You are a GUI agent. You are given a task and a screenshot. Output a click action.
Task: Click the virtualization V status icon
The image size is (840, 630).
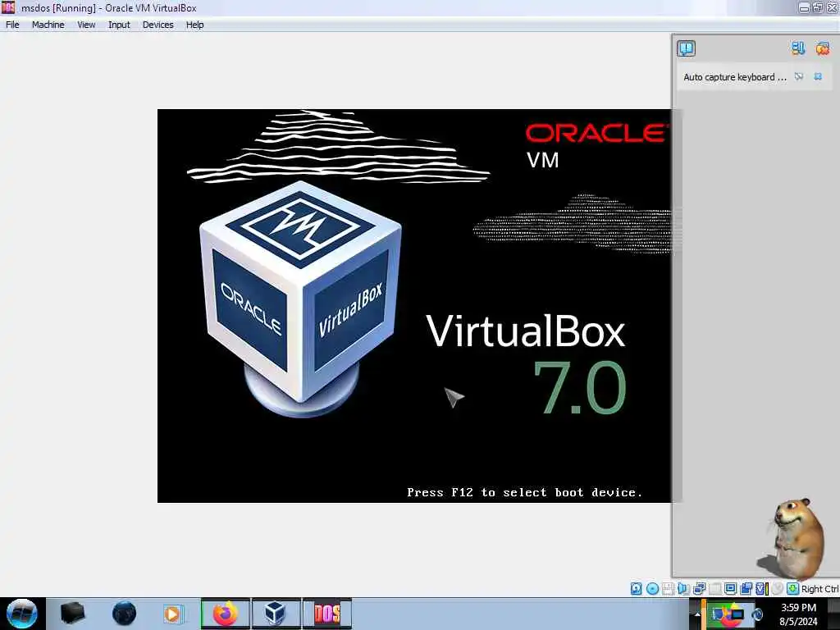(x=762, y=589)
